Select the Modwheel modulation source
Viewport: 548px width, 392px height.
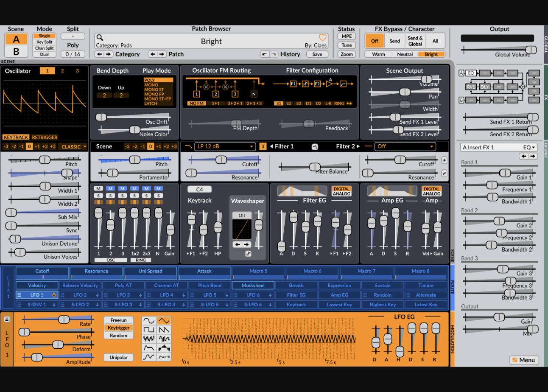(x=253, y=286)
